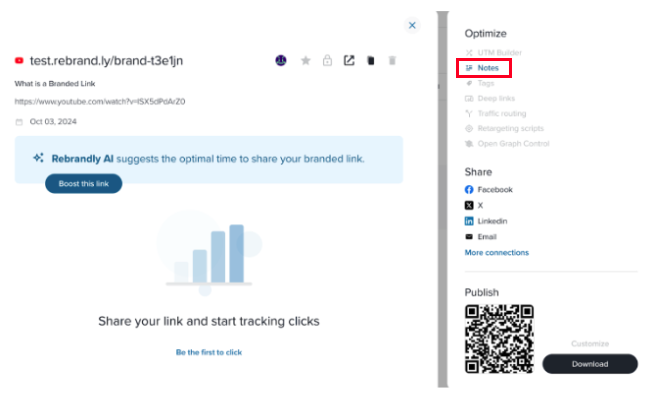
Task: Open the link with external arrow icon
Action: click(x=349, y=61)
